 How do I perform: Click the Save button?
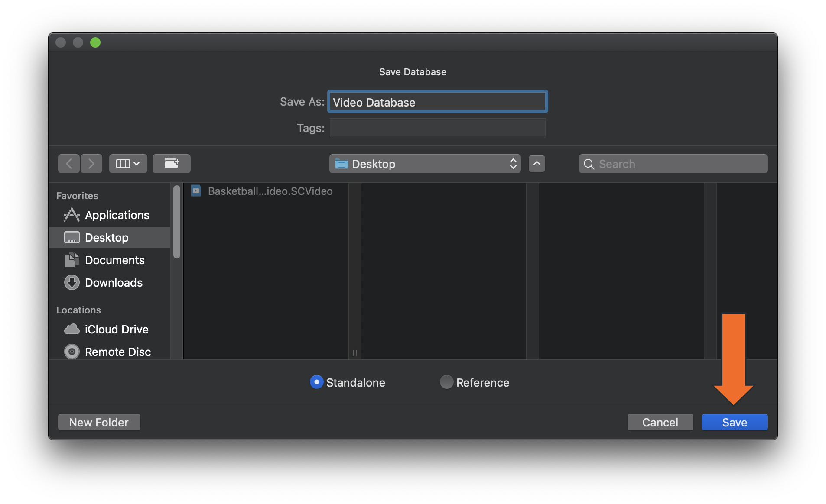point(734,422)
